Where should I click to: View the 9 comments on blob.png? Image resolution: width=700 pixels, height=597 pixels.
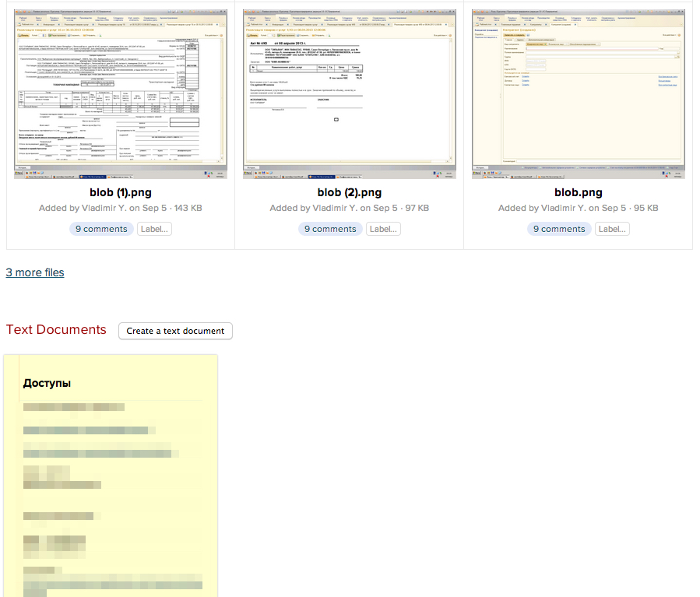tap(558, 229)
